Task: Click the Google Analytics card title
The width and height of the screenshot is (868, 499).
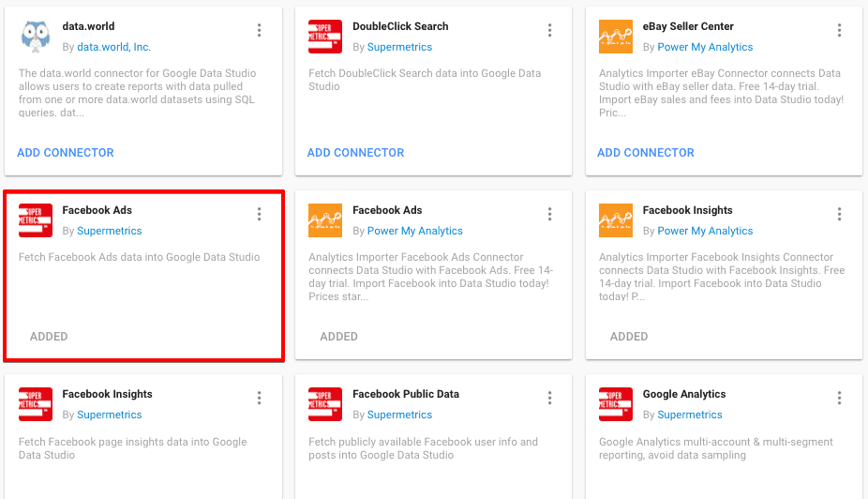Action: point(684,394)
